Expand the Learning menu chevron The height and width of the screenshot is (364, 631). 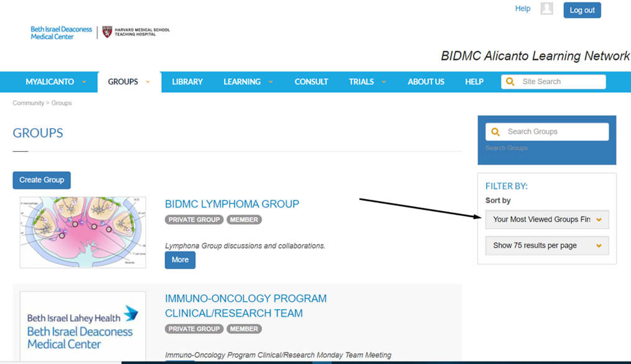[271, 82]
